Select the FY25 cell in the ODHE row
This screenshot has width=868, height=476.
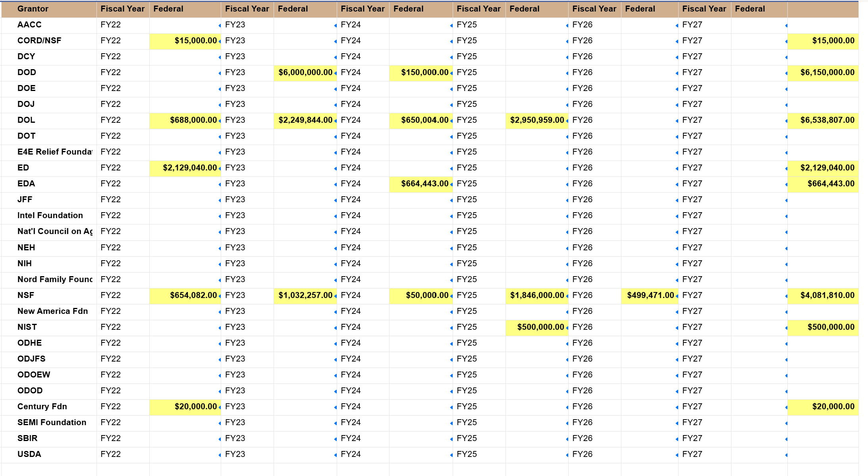(x=479, y=343)
